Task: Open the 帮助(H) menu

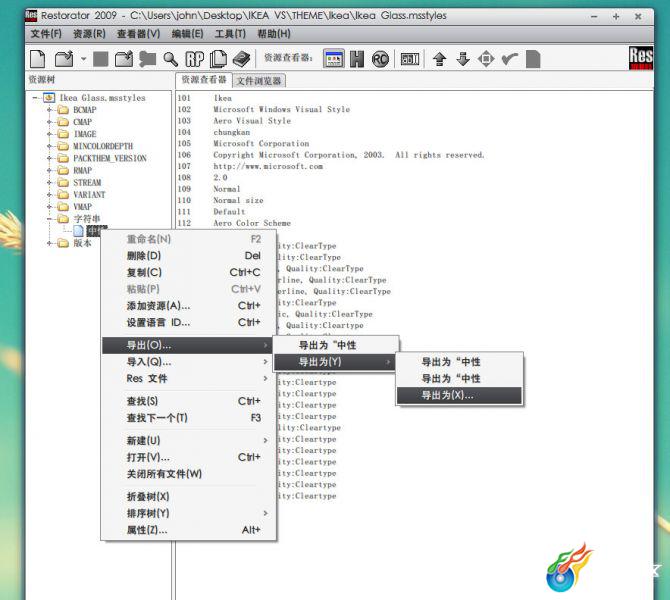Action: 274,34
